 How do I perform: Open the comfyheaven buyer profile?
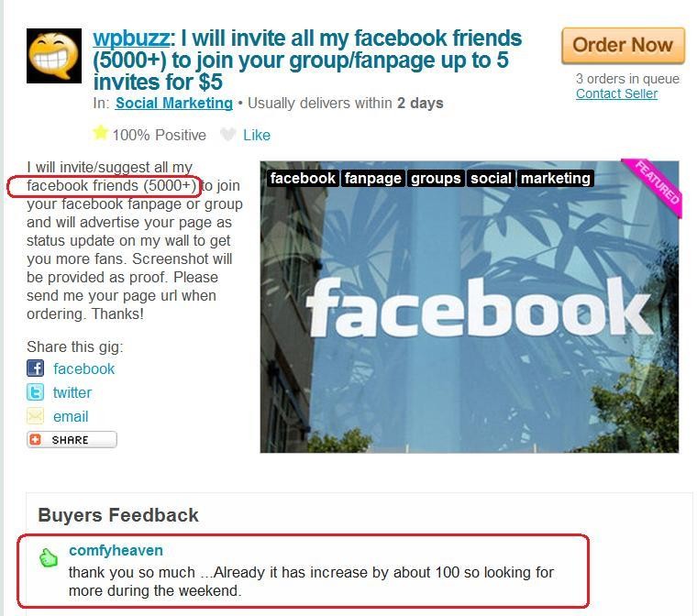(116, 550)
